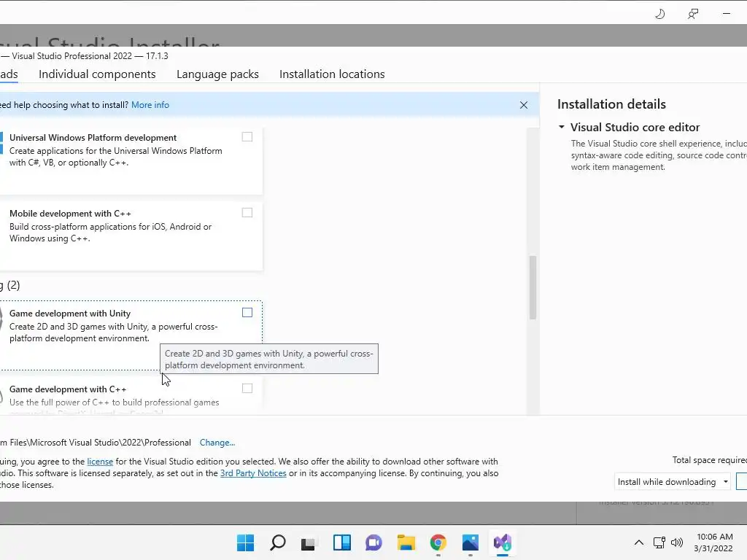This screenshot has width=747, height=560.
Task: Open taskbar Search magnifier
Action: [278, 542]
